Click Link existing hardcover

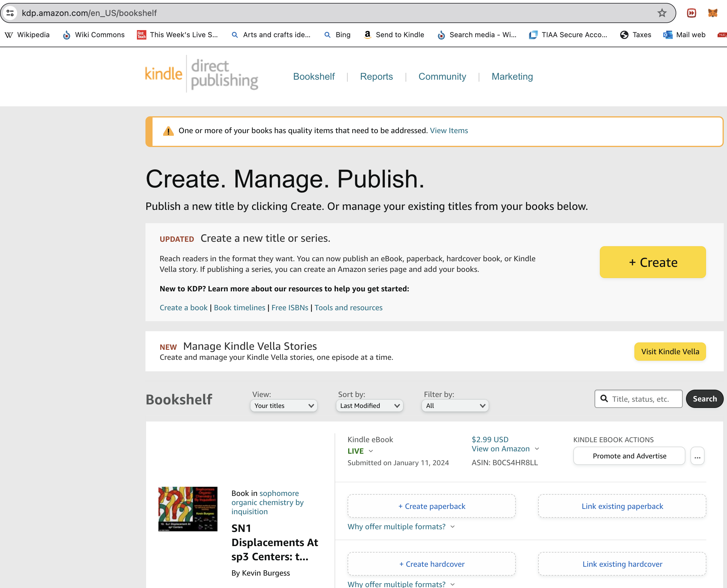622,564
